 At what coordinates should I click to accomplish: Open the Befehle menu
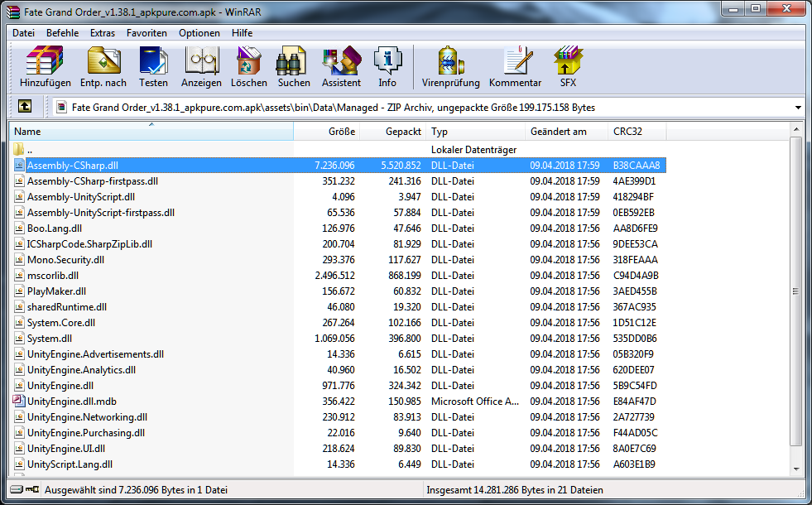pyautogui.click(x=63, y=32)
